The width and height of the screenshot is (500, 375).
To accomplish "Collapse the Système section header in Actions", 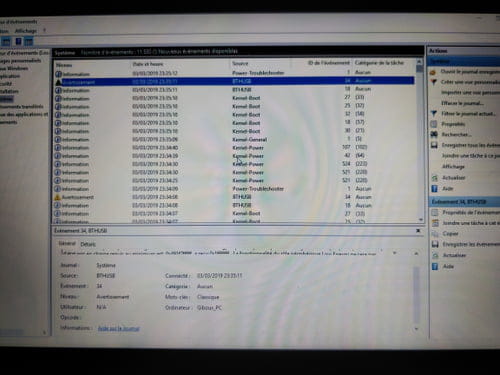I will point(465,61).
